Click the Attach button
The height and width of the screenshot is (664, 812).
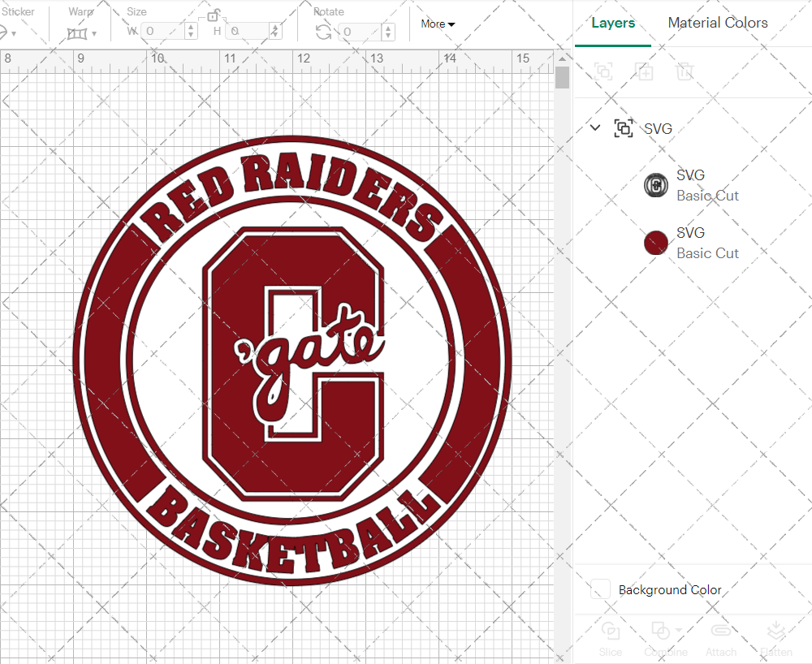[x=721, y=640]
